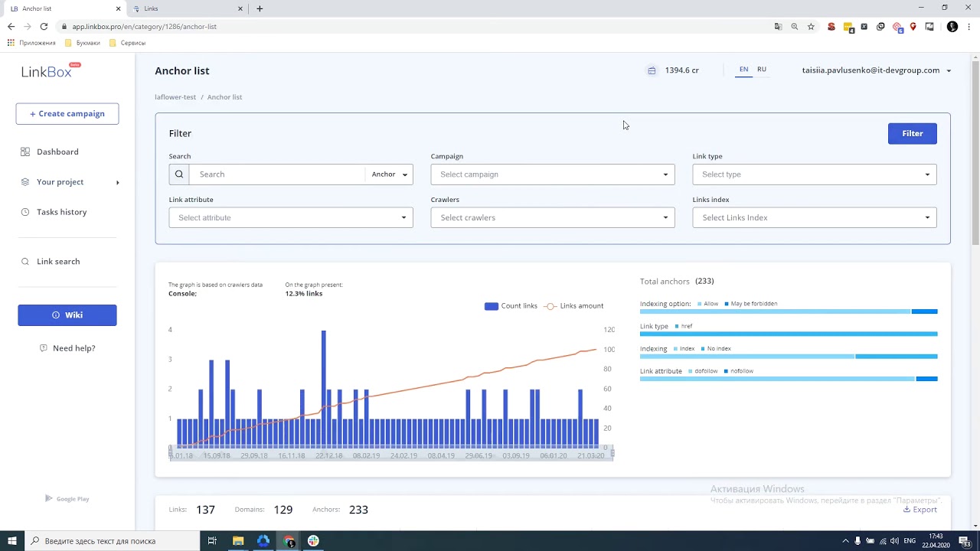This screenshot has width=980, height=551.
Task: Click the Link attribute ratio bar
Action: (789, 379)
